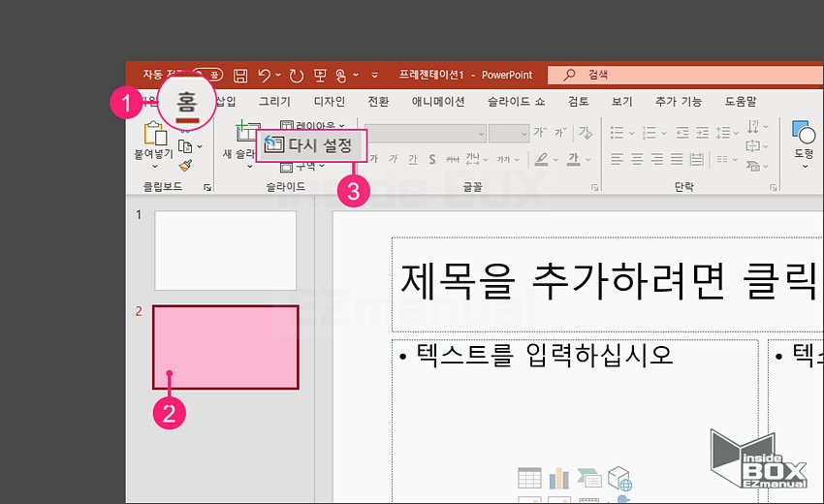Click the decrease list level icon
Screen dimensions: 824x504
point(682,133)
